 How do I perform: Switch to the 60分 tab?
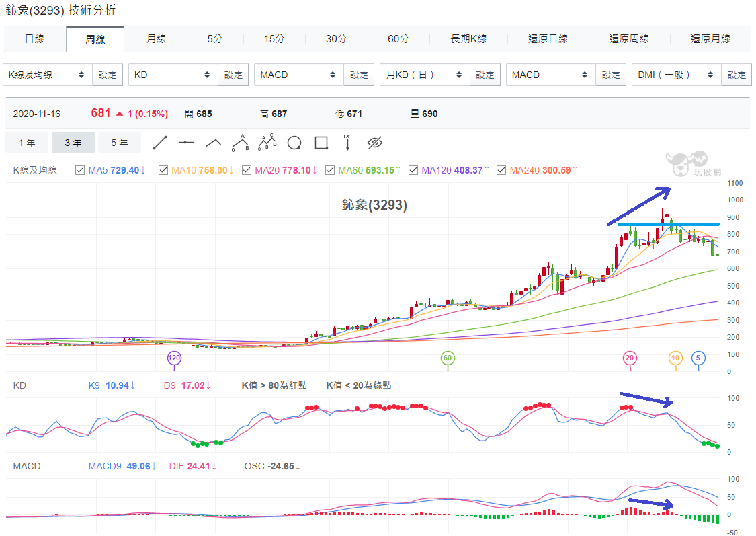[x=398, y=38]
